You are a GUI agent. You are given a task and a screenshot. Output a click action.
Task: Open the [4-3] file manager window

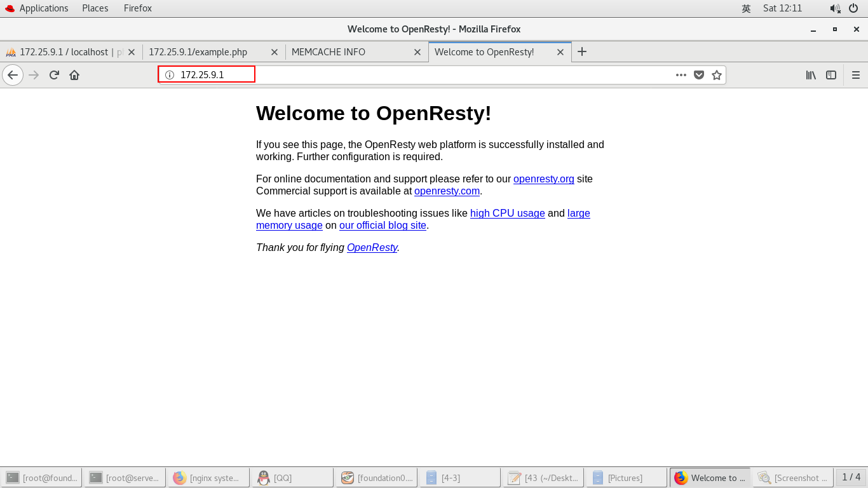461,478
